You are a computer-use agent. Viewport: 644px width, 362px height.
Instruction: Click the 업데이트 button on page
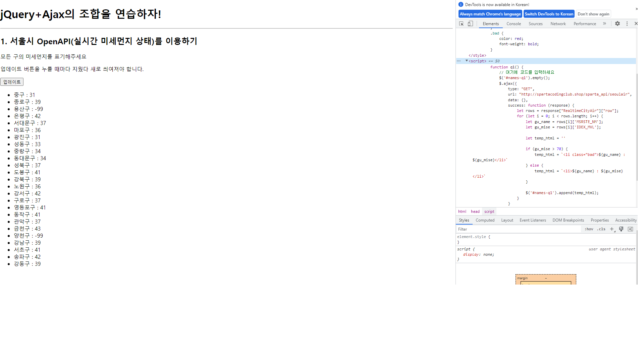(x=12, y=82)
